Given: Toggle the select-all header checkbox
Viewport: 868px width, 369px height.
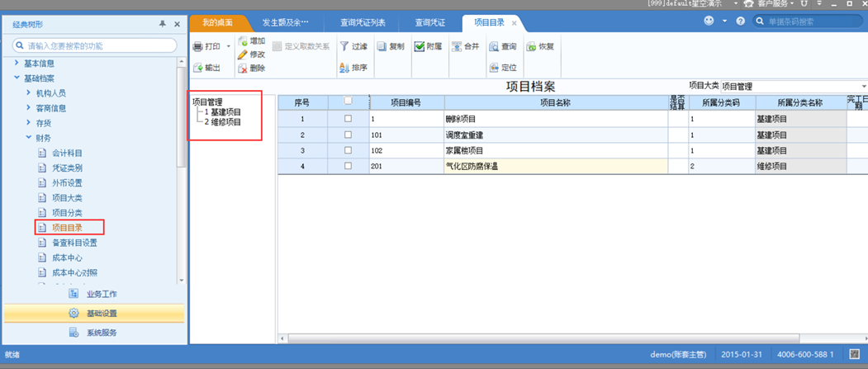Looking at the screenshot, I should tap(348, 101).
